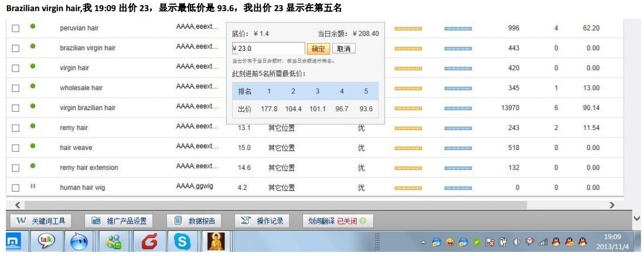The image size is (644, 256).
Task: Click the down chevron at the page's right edge
Action: 637,218
